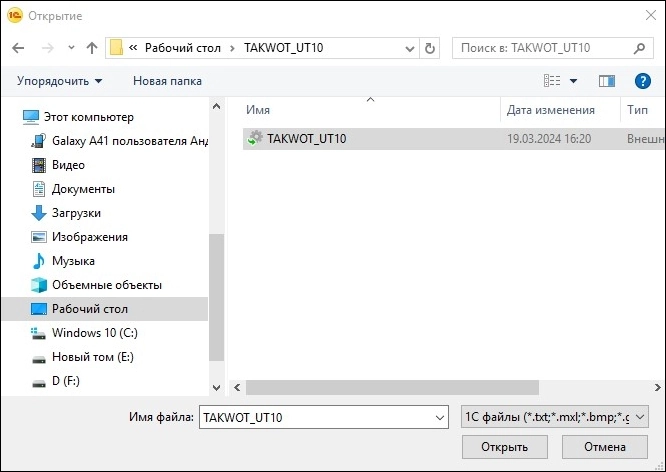Viewport: 666px width, 472px height.
Task: Expand the address bar history dropdown
Action: (410, 48)
